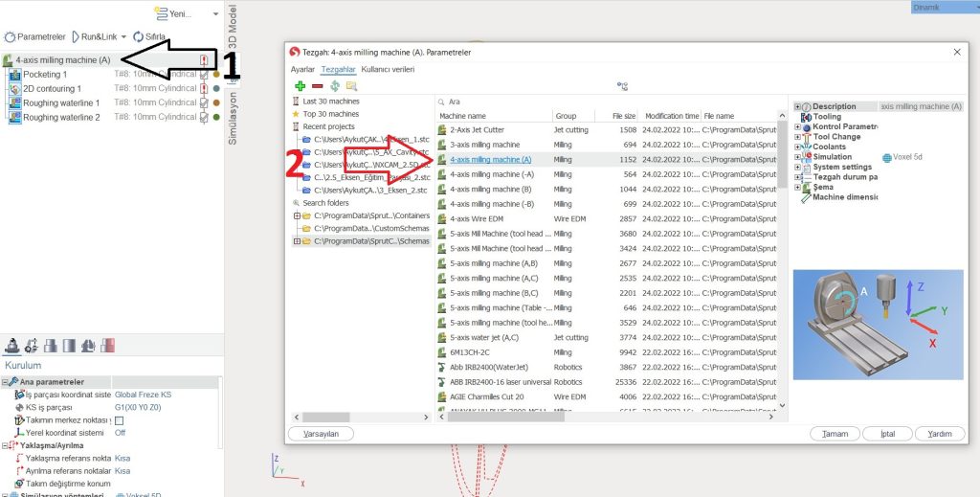The image size is (980, 497).
Task: Enable the Takımın merkez noktası checkbox
Action: coord(120,420)
